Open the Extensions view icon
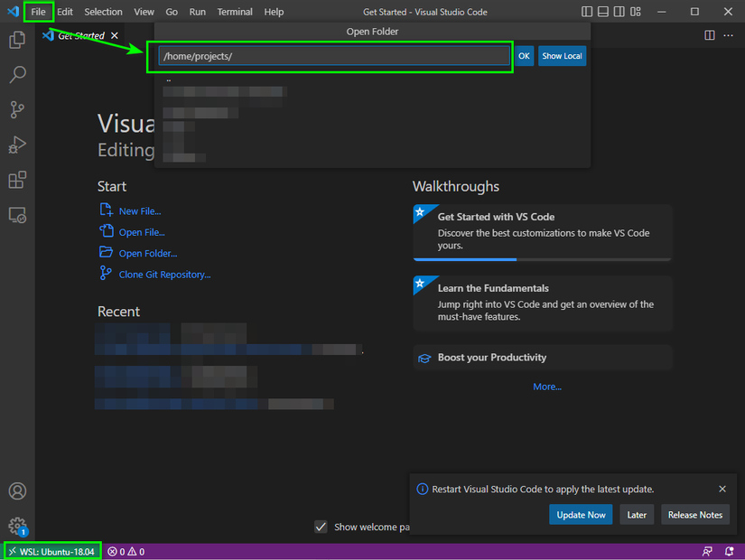 pos(17,180)
